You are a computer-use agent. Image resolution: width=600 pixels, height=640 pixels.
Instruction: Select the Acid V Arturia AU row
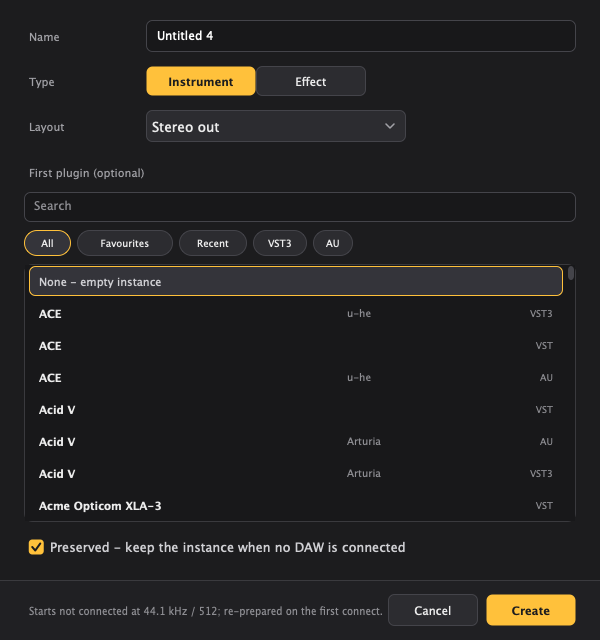[296, 442]
